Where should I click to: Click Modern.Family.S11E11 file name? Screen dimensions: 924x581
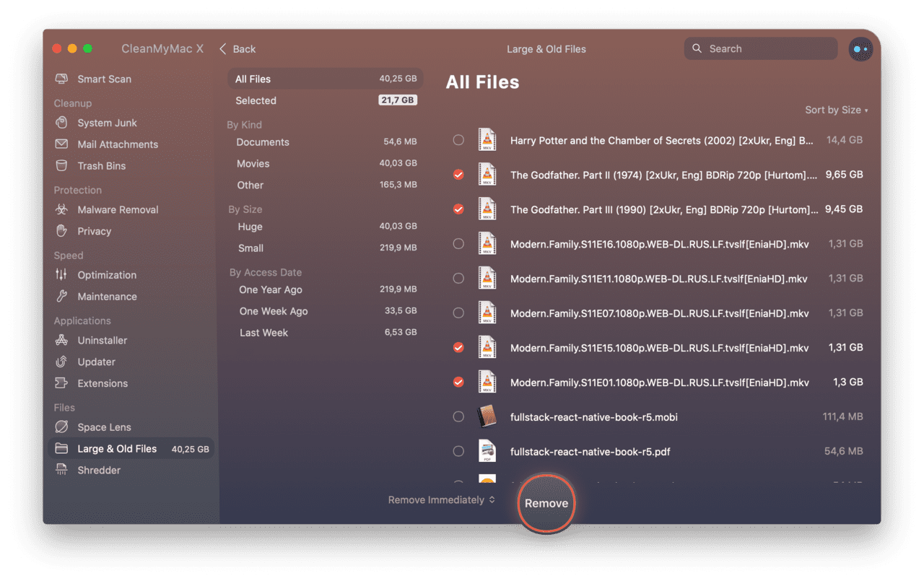point(659,279)
